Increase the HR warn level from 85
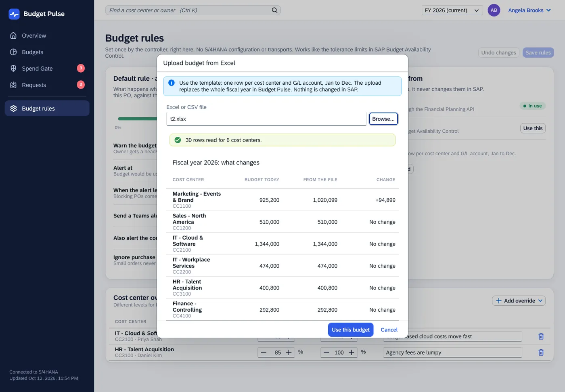This screenshot has width=565, height=392. 289,352
